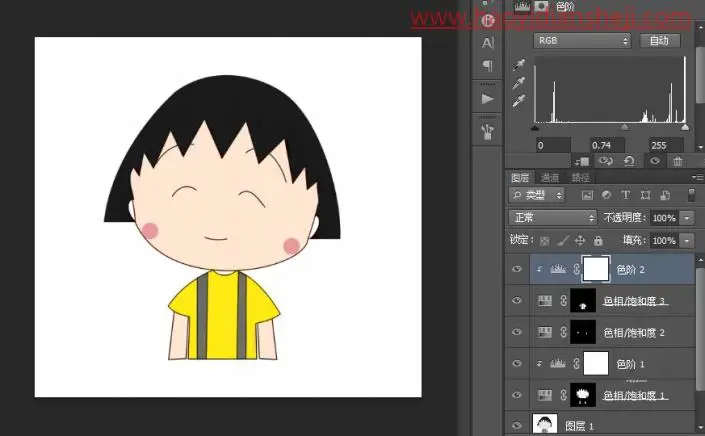The image size is (705, 436).
Task: Open the Character (A|) panel icon
Action: (x=488, y=43)
